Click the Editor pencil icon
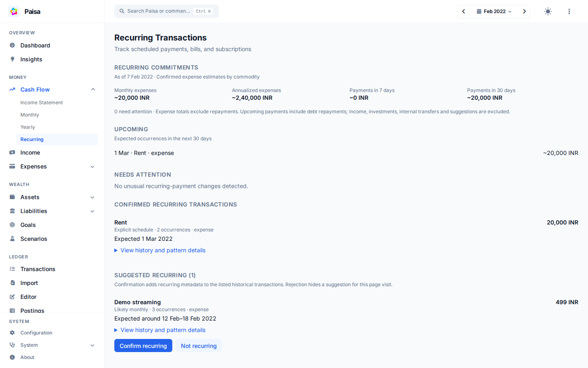The image size is (588, 368). (12, 297)
